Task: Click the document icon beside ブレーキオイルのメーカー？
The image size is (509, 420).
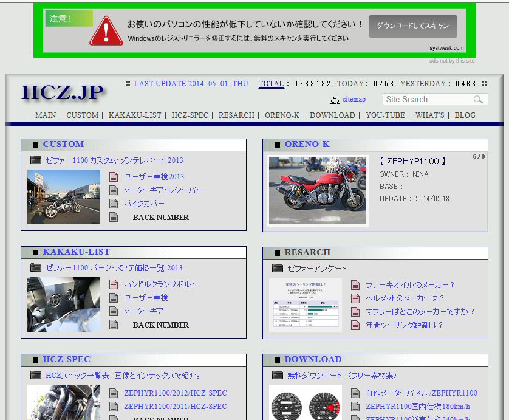Action: (x=355, y=285)
